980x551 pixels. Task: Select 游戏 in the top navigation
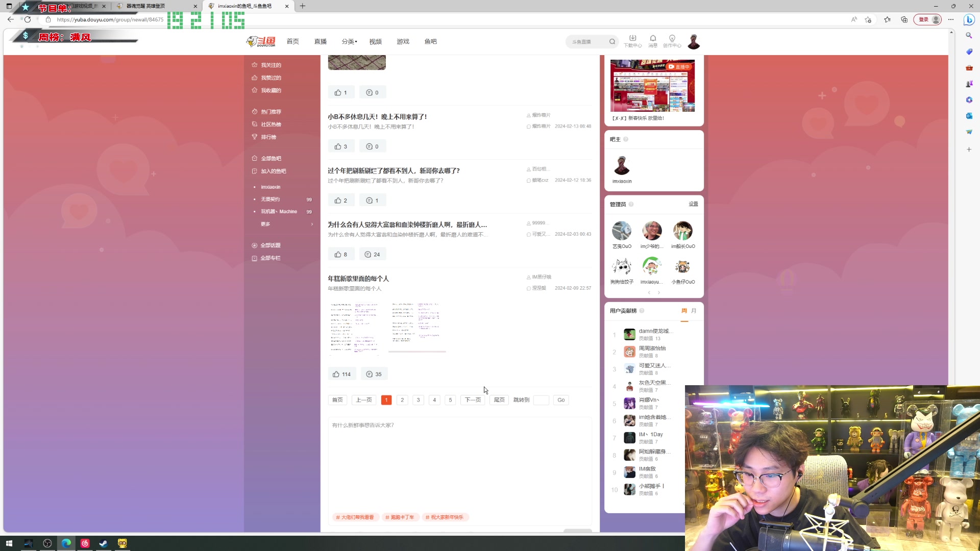coord(403,41)
